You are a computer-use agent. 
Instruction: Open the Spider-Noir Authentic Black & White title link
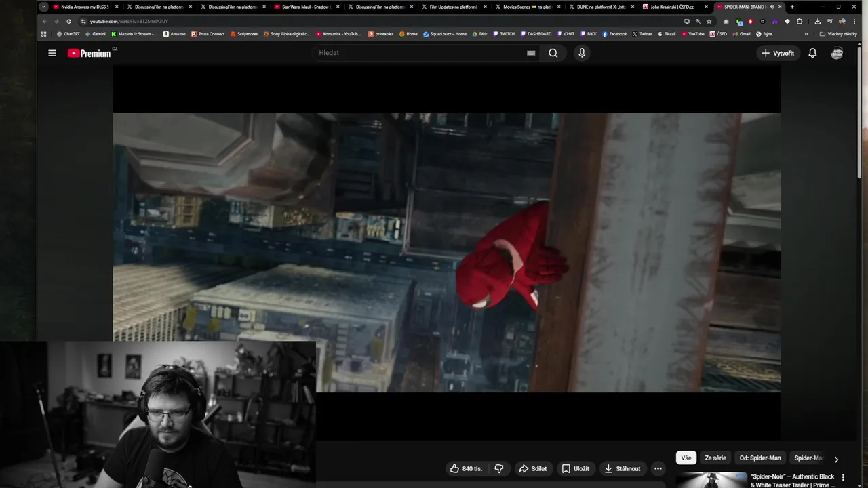[792, 481]
